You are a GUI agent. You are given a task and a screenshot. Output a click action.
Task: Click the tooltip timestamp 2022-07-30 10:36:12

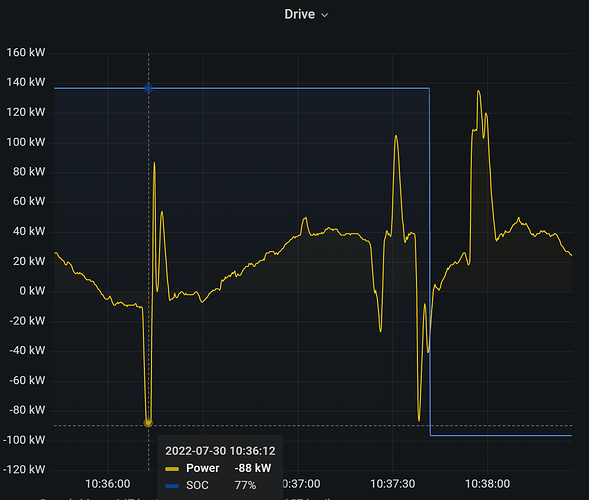(220, 451)
